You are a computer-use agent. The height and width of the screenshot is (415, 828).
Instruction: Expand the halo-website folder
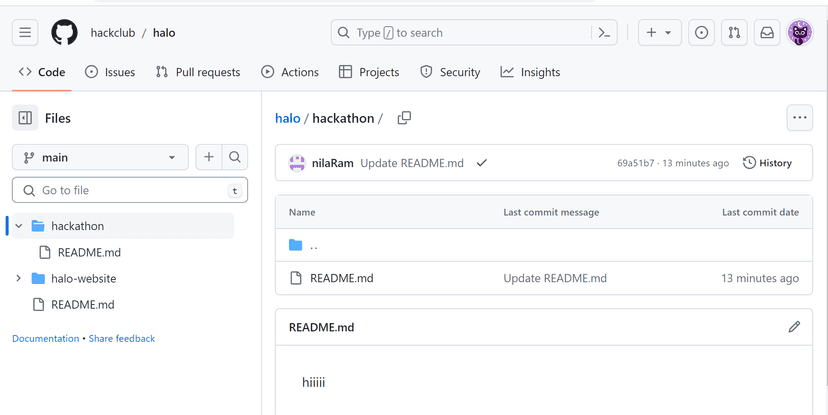(x=19, y=279)
